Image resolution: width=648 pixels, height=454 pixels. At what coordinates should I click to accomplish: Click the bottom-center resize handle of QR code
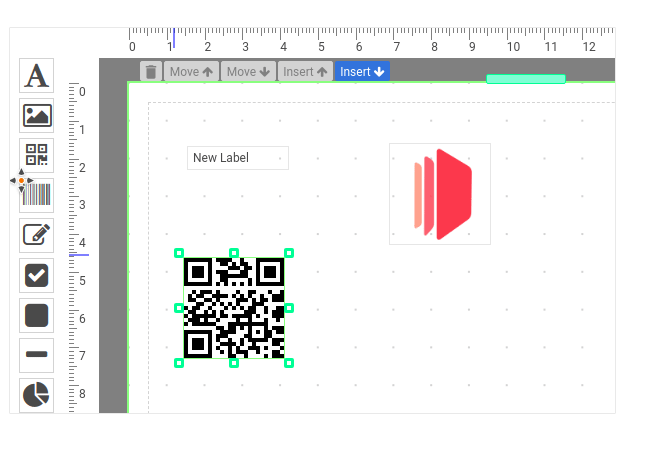pyautogui.click(x=234, y=363)
